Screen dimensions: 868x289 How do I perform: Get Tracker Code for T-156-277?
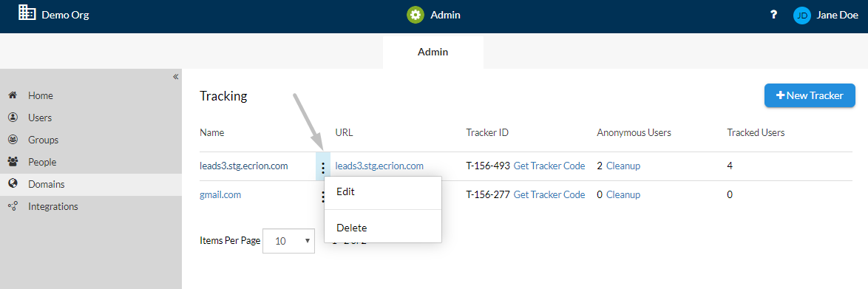(549, 195)
